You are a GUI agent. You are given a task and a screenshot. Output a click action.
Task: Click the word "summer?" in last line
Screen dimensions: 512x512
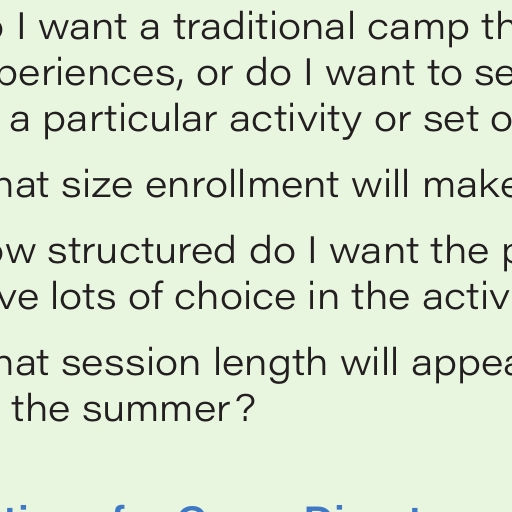pyautogui.click(x=169, y=408)
